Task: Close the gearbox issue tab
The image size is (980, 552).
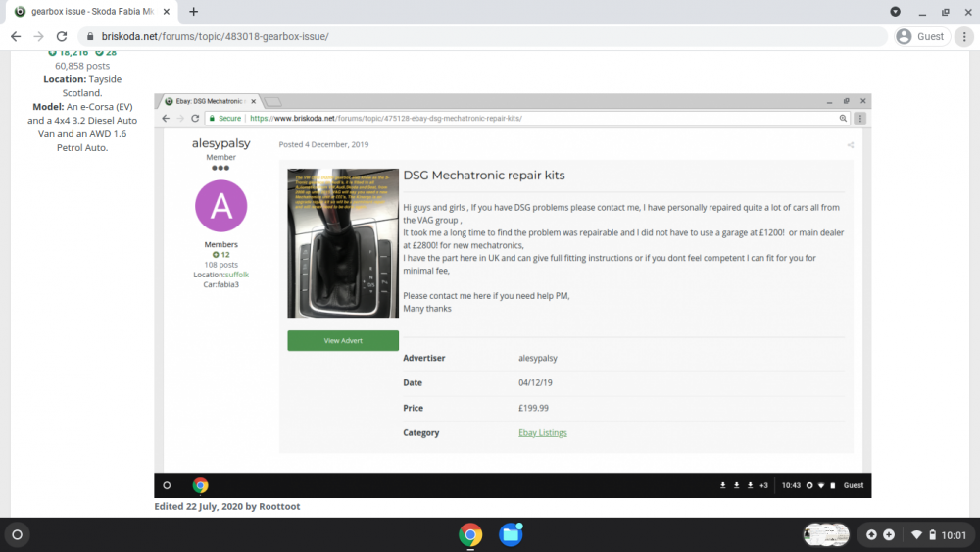Action: (x=167, y=11)
